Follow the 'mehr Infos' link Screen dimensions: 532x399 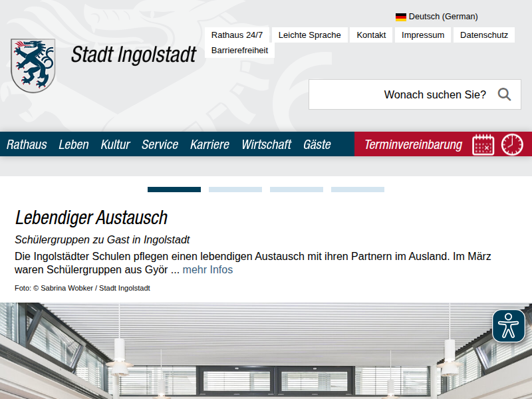[x=207, y=270]
